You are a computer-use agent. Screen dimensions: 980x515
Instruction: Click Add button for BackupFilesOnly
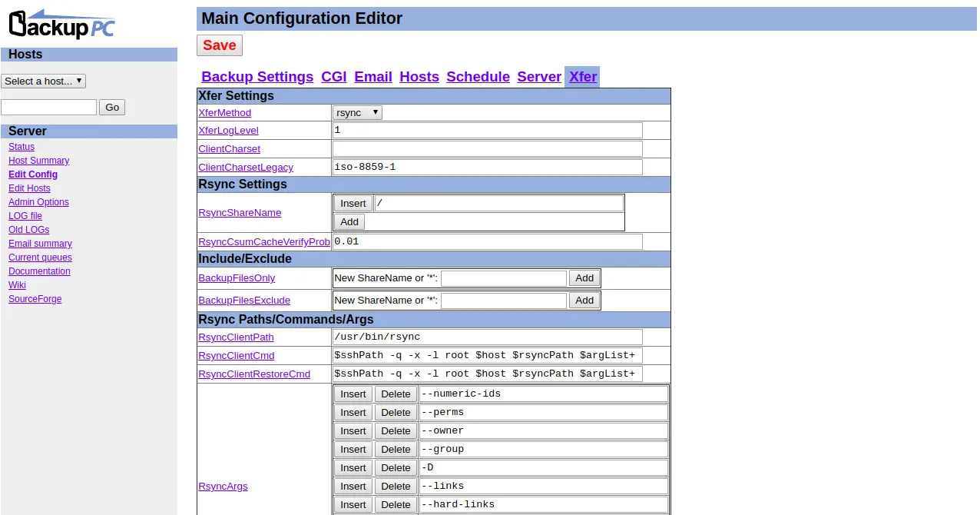coord(584,278)
